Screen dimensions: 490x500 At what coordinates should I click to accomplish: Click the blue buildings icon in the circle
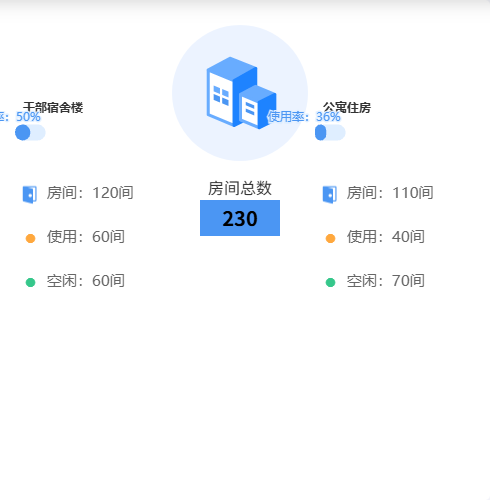click(x=242, y=93)
